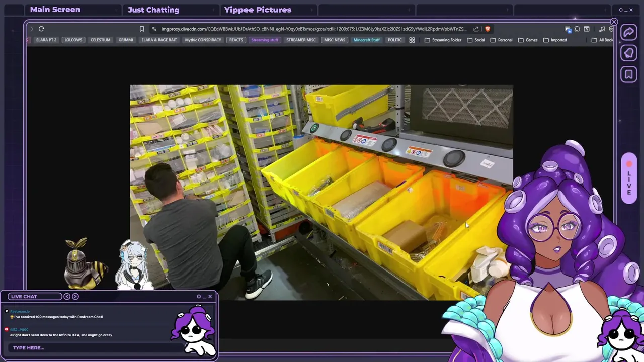Click the top-right overlay minimize control
The image size is (644, 362).
[625, 10]
